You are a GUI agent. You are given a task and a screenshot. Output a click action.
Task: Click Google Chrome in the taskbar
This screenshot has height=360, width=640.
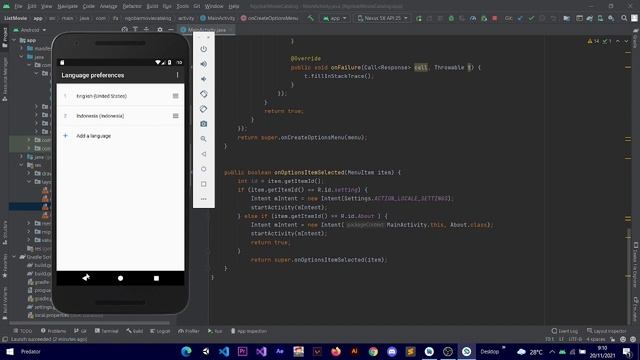coord(373,351)
